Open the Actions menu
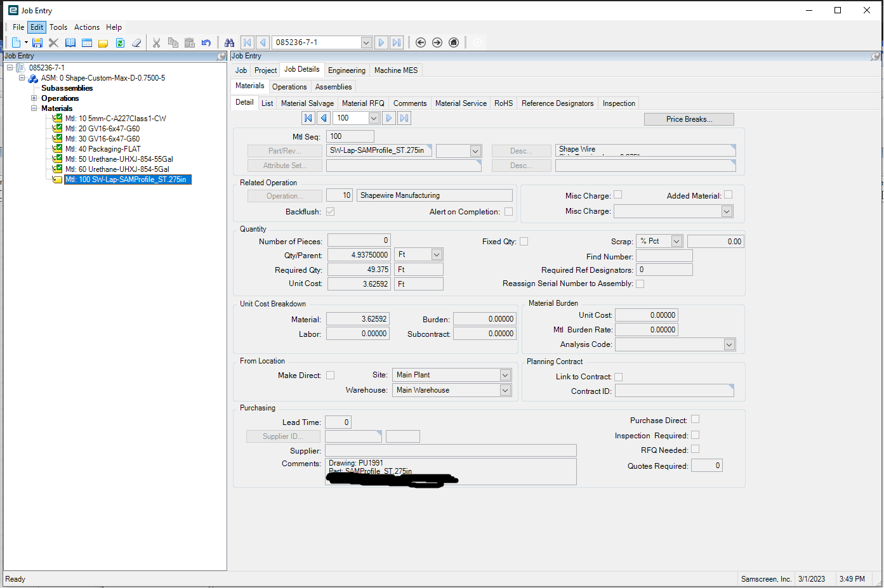The image size is (884, 588). click(x=87, y=27)
